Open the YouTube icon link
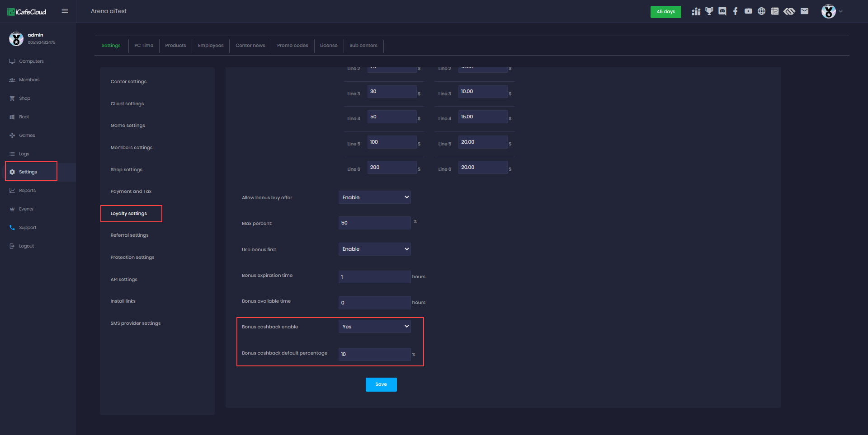 tap(749, 11)
